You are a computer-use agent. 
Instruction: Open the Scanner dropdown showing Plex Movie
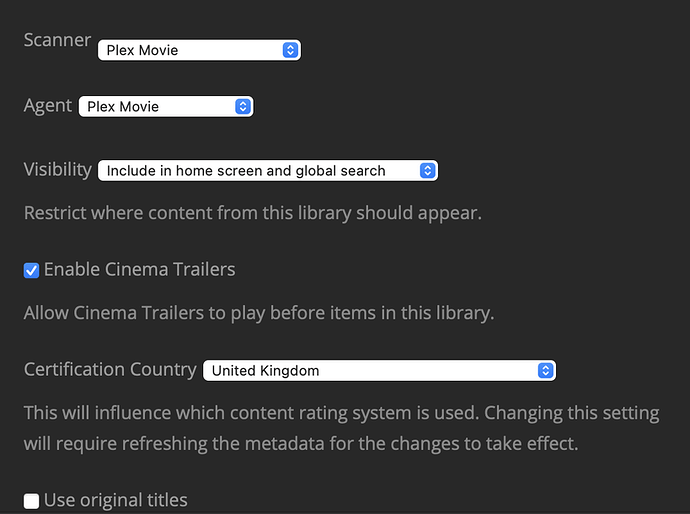click(x=190, y=50)
